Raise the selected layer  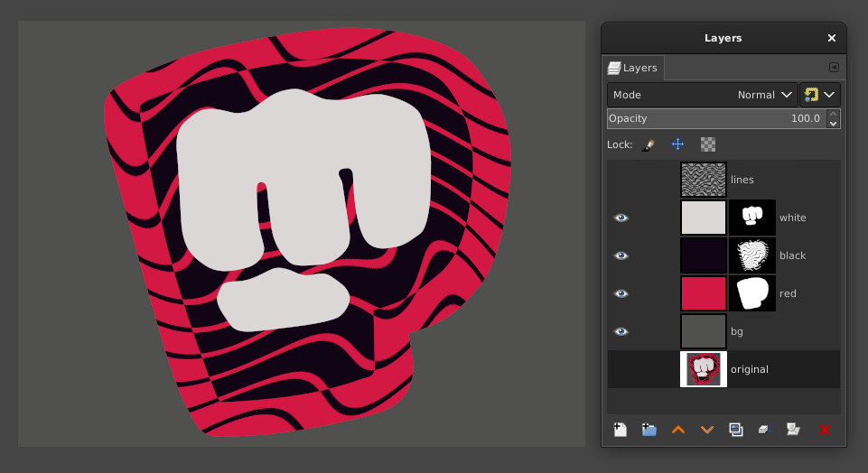pyautogui.click(x=678, y=430)
